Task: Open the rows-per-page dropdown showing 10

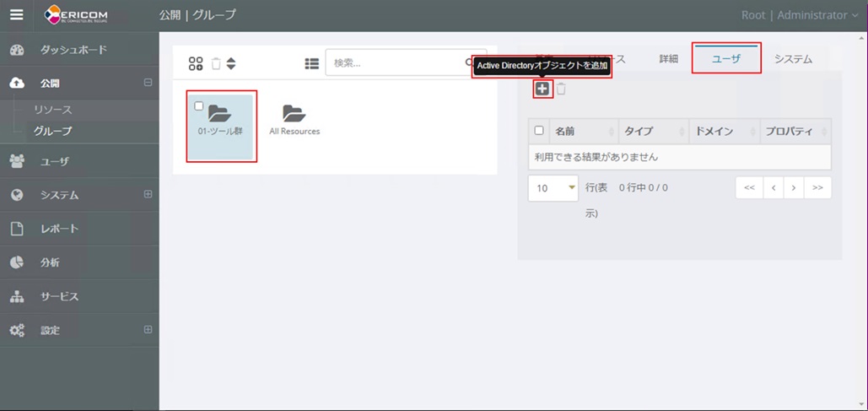Action: [x=553, y=187]
